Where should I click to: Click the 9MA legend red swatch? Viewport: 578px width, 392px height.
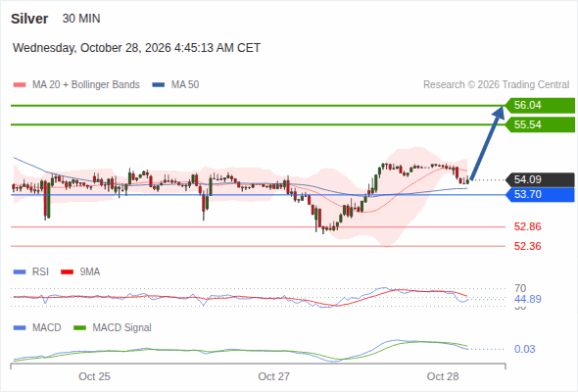[67, 272]
